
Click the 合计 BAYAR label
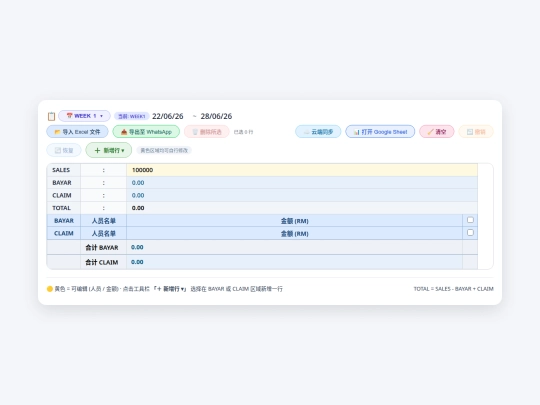102,248
